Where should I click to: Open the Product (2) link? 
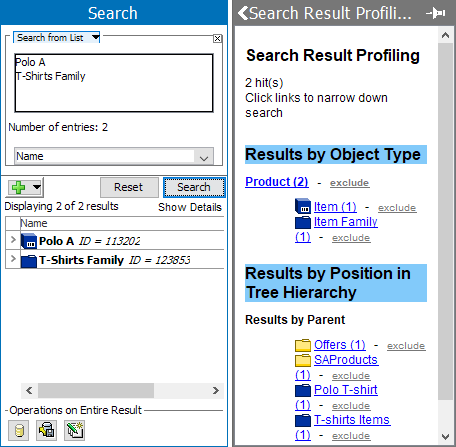[277, 182]
